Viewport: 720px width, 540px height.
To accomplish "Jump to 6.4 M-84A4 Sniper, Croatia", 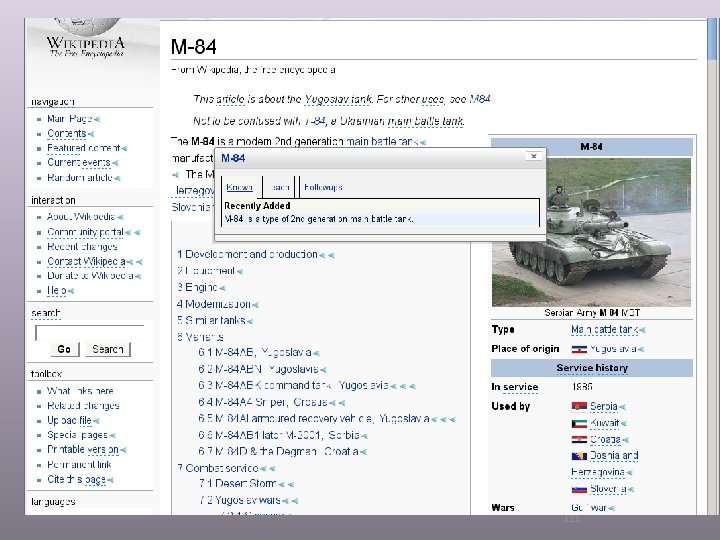I will pos(263,403).
